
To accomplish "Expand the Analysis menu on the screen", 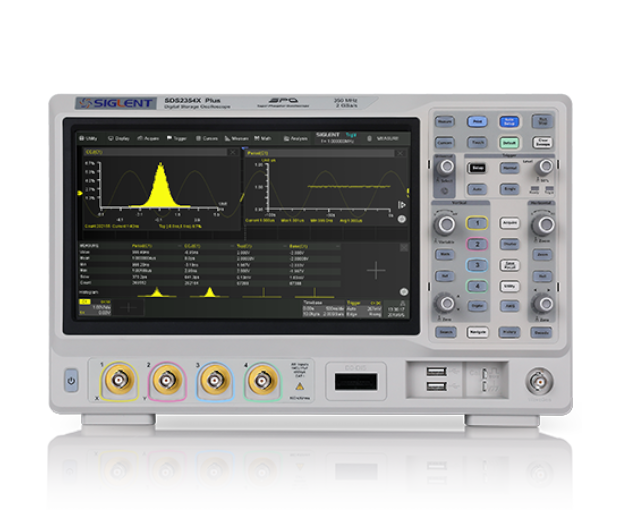I will pyautogui.click(x=296, y=138).
